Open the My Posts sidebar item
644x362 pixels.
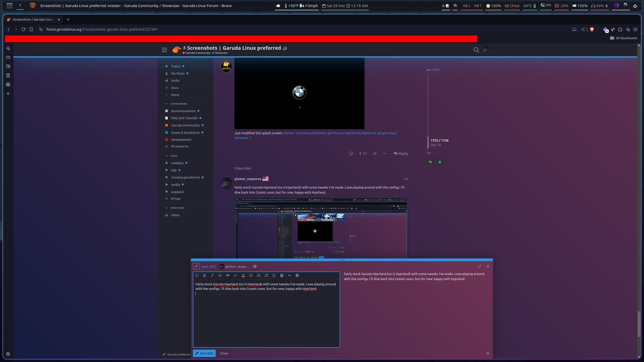pyautogui.click(x=177, y=73)
